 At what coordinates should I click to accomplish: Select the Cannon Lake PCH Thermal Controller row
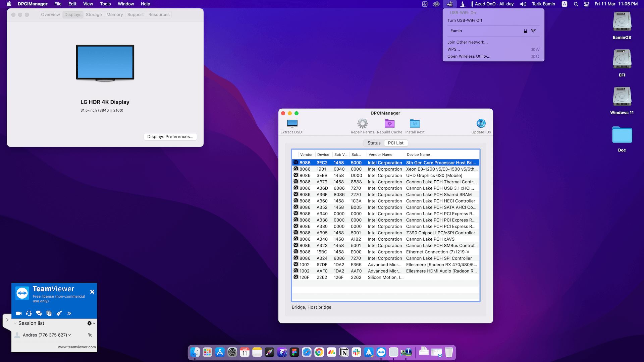point(386,182)
